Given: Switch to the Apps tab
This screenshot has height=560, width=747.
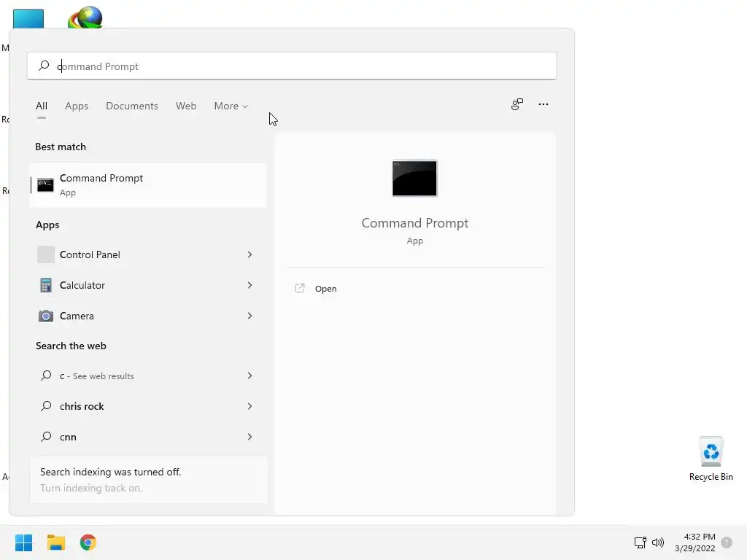Looking at the screenshot, I should coord(77,106).
